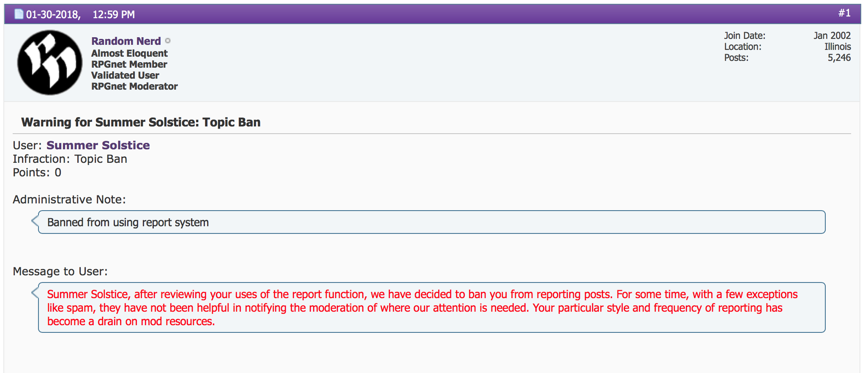
Task: Open the Random Nerd profile link
Action: pos(126,41)
